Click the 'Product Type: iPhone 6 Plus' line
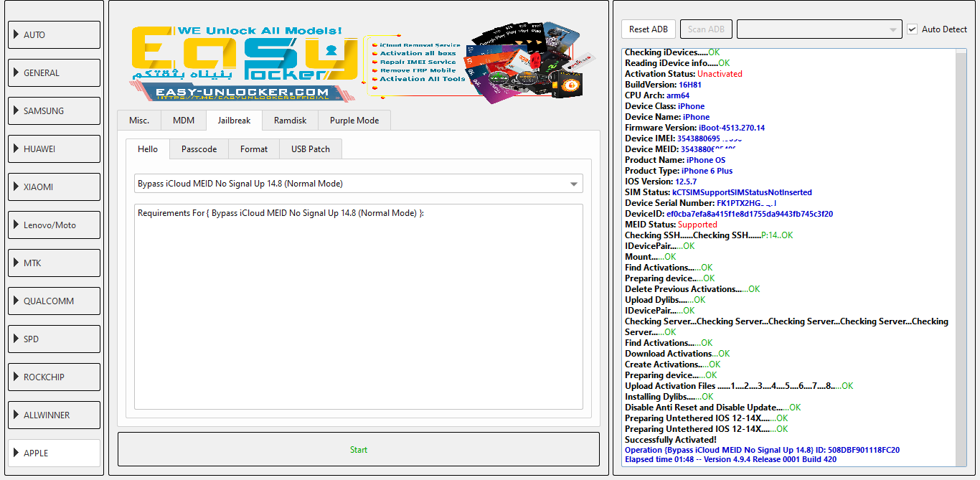Screen dimensions: 980x480 pyautogui.click(x=679, y=171)
